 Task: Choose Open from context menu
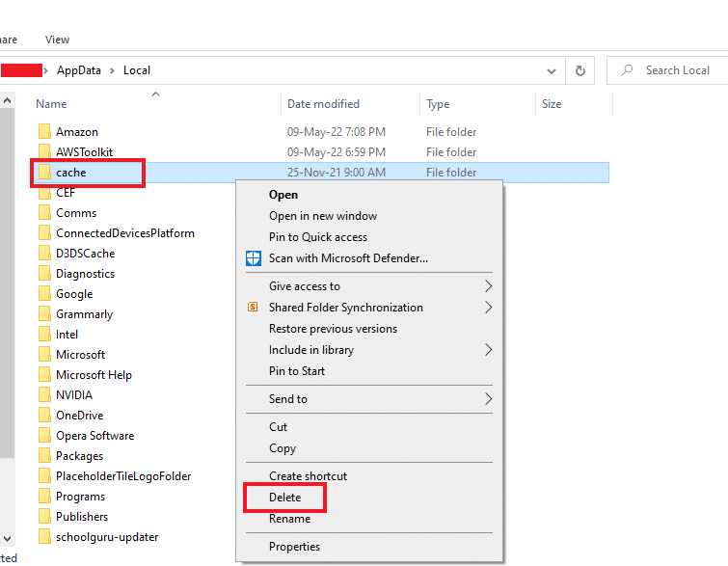tap(283, 195)
